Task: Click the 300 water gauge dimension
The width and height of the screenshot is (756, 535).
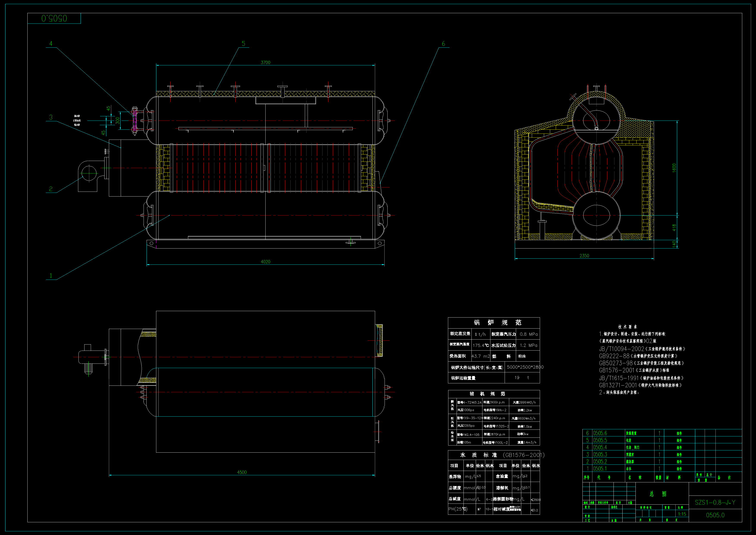Action: (x=117, y=121)
